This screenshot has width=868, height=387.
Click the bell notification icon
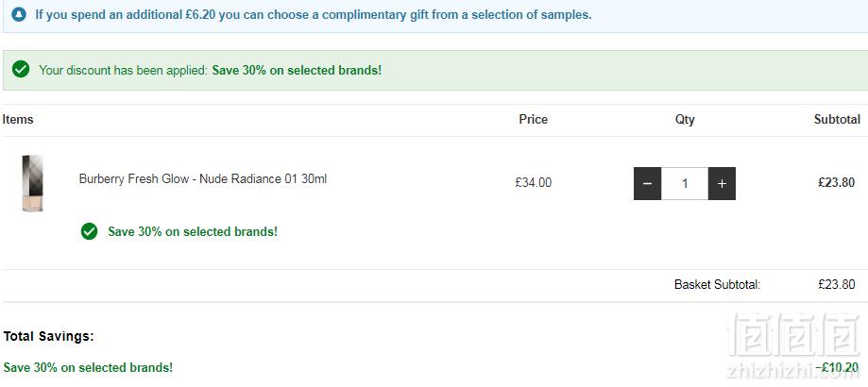pyautogui.click(x=19, y=15)
